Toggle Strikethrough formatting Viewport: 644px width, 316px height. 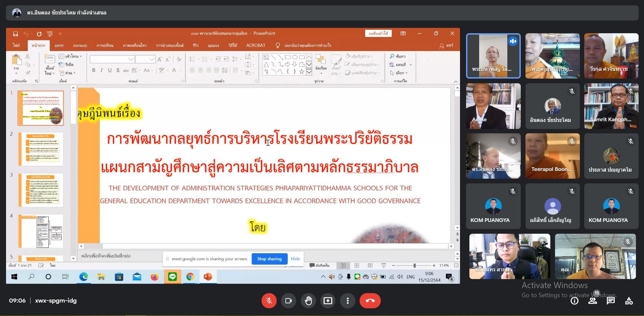(x=126, y=70)
